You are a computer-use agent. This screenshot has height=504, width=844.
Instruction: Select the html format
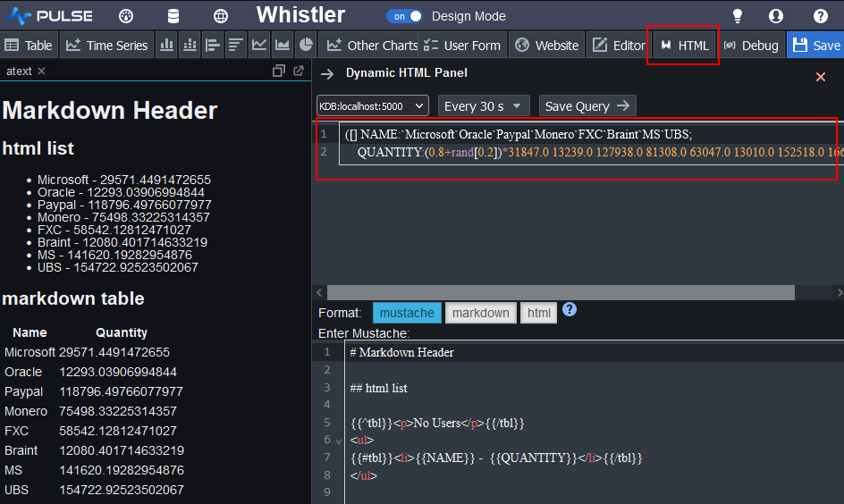tap(539, 313)
